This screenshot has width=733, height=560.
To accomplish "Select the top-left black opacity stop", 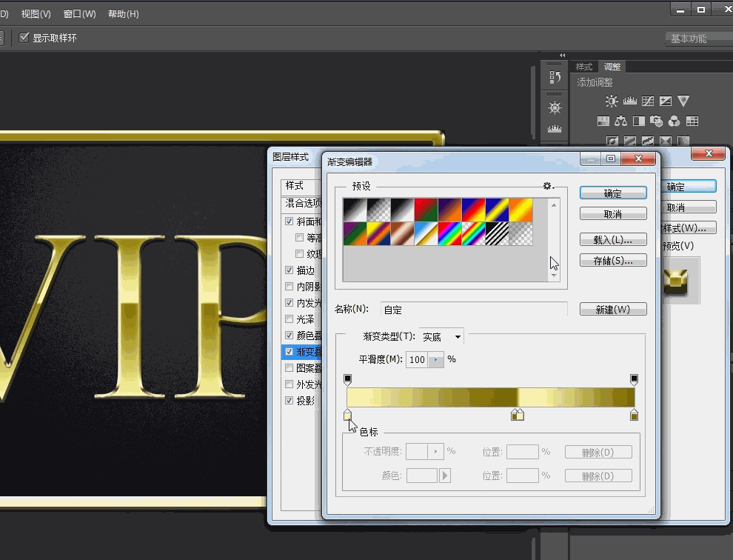I will (x=347, y=379).
